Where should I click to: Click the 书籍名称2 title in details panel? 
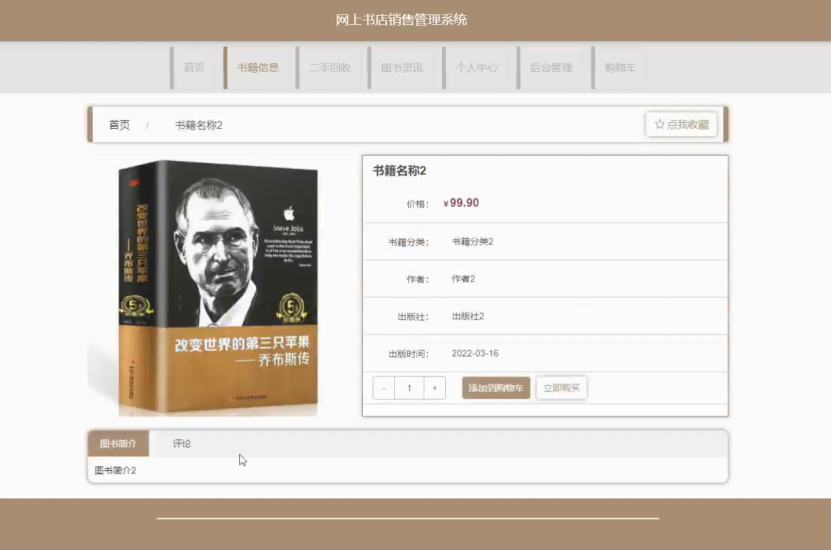pyautogui.click(x=400, y=171)
